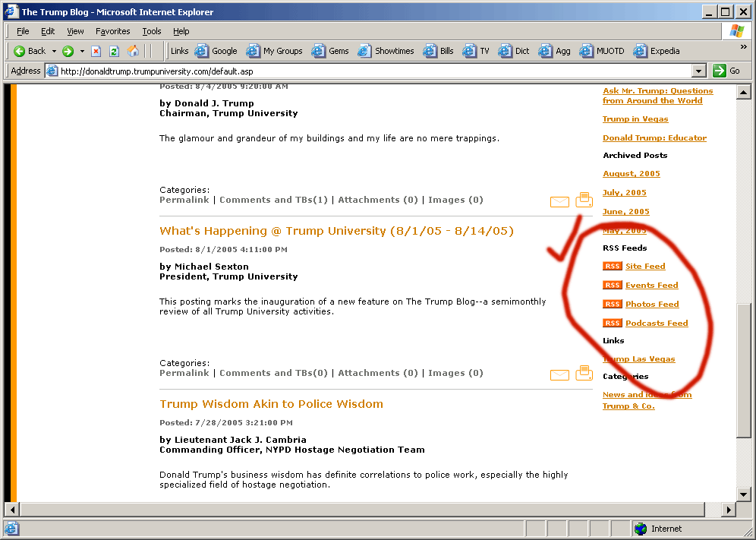756x540 pixels.
Task: Click inside the Address URL field
Action: pyautogui.click(x=372, y=71)
